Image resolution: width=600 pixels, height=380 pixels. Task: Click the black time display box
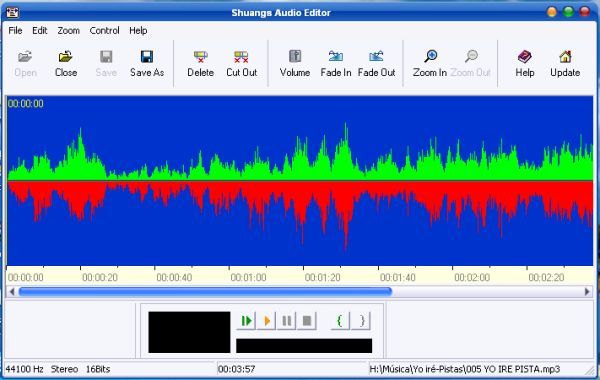[x=189, y=332]
